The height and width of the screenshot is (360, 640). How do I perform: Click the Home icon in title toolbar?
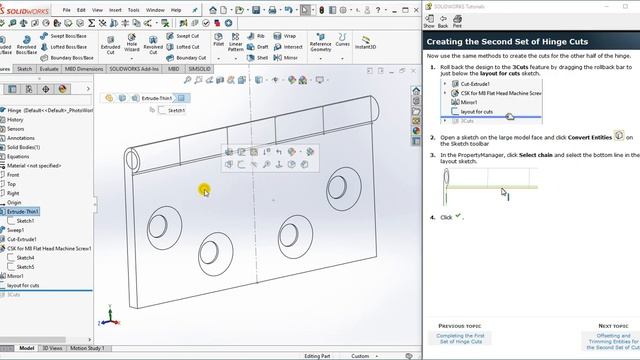pos(213,10)
